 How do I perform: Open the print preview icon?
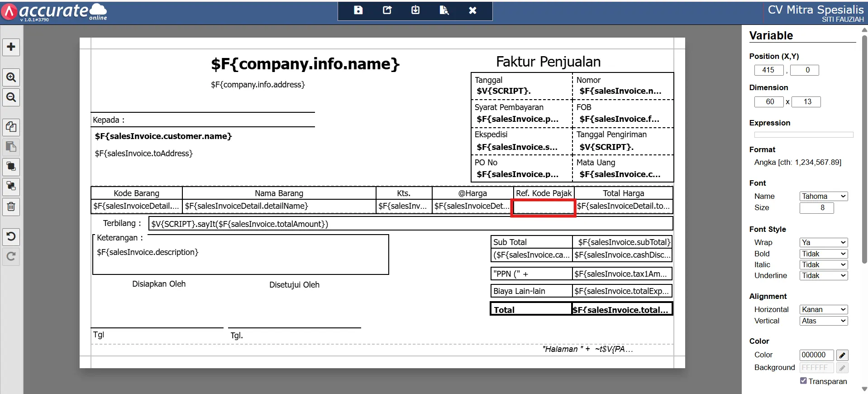coord(444,10)
